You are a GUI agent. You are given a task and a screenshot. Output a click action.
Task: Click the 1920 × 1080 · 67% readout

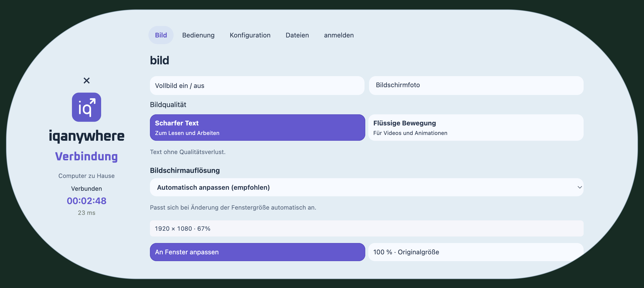(x=367, y=228)
